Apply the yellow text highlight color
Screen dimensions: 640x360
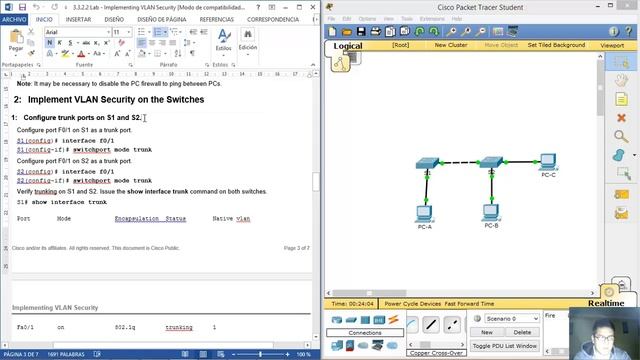65,53
